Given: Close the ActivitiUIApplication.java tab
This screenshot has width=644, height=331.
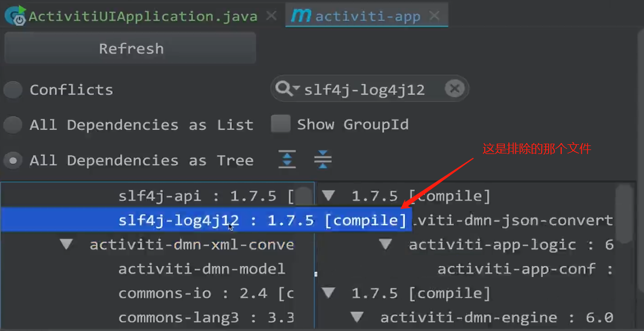Looking at the screenshot, I should point(271,16).
